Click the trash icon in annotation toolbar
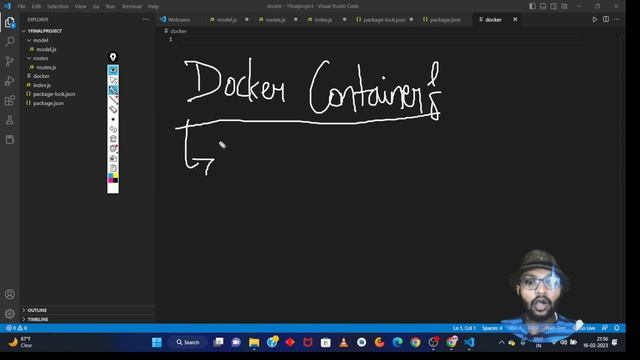 pos(113,139)
